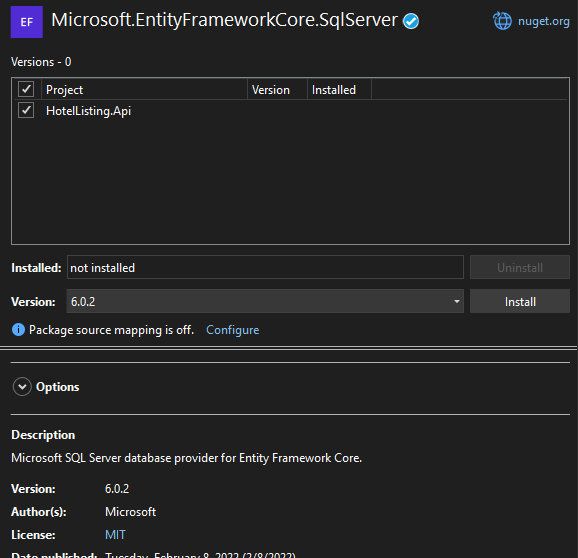Expand the Options section chevron

coord(22,387)
